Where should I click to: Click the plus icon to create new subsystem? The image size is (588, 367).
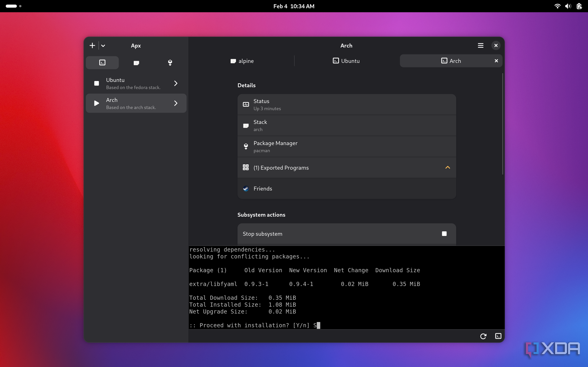(92, 46)
